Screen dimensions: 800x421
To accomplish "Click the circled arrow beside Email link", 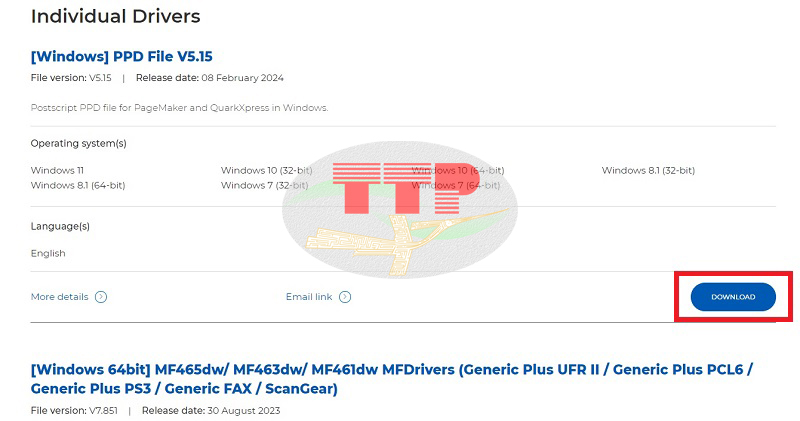I will (x=345, y=297).
